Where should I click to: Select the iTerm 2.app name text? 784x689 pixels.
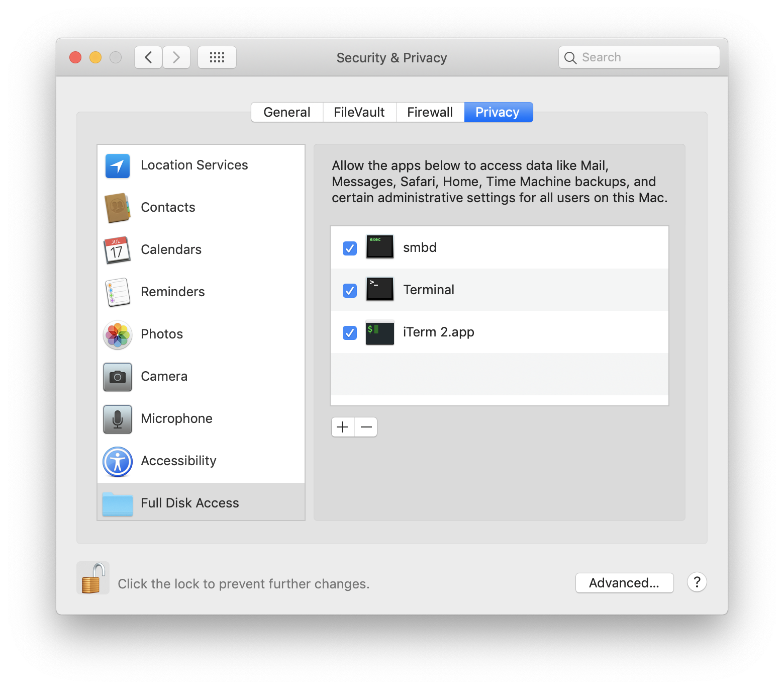click(x=439, y=332)
